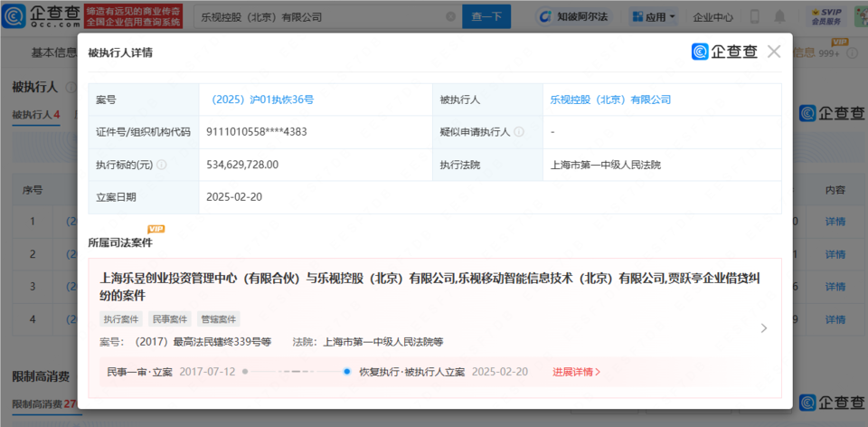Click the company name search input
Viewport: 868px width, 427px height.
click(x=323, y=16)
